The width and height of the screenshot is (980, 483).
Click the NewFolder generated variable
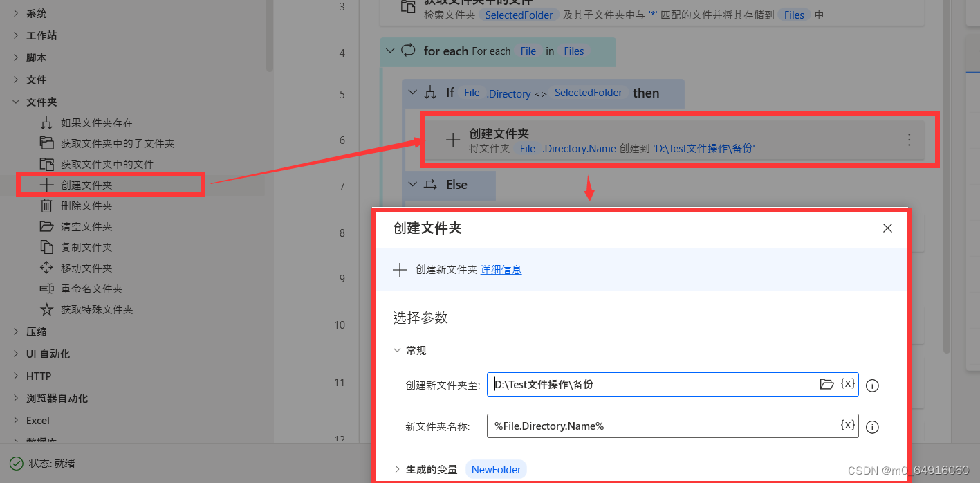pos(496,469)
